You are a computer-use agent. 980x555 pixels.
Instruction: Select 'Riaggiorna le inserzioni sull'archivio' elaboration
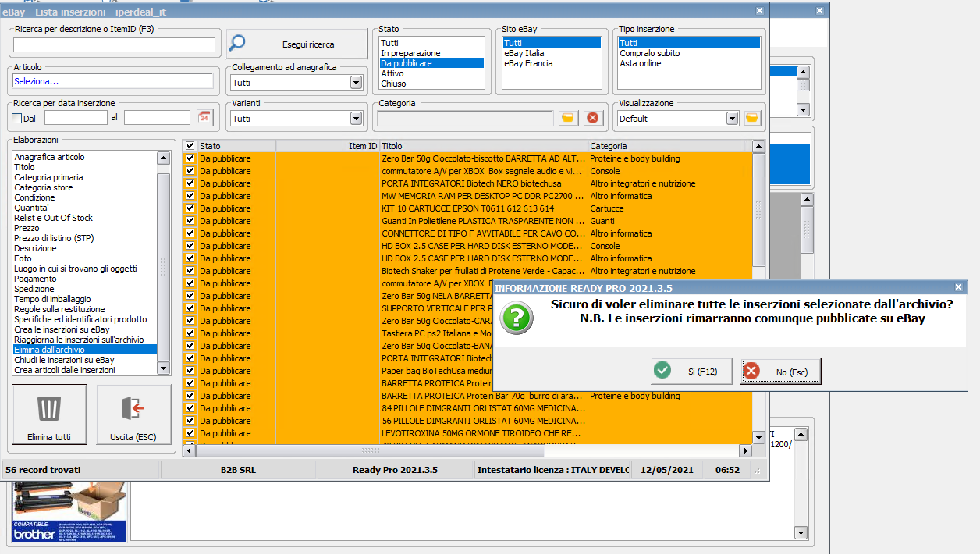[x=84, y=340]
